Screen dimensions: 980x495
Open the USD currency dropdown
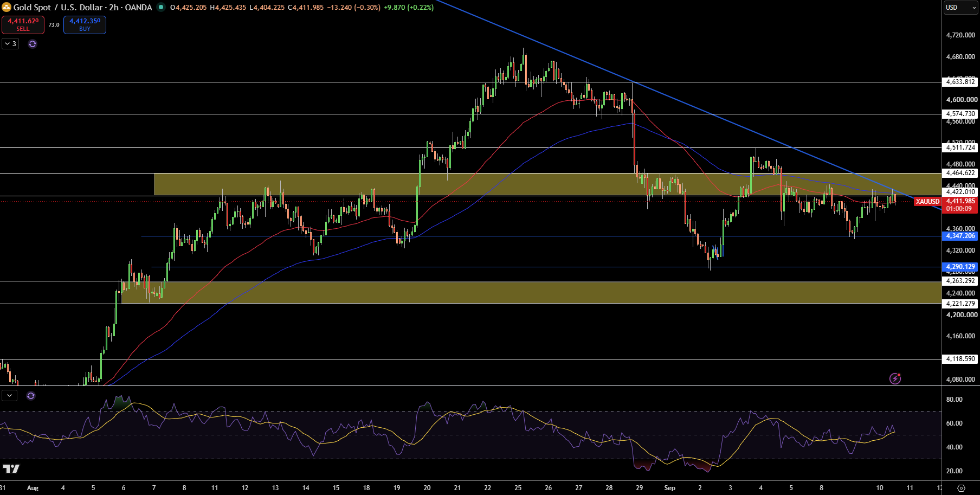(x=960, y=8)
